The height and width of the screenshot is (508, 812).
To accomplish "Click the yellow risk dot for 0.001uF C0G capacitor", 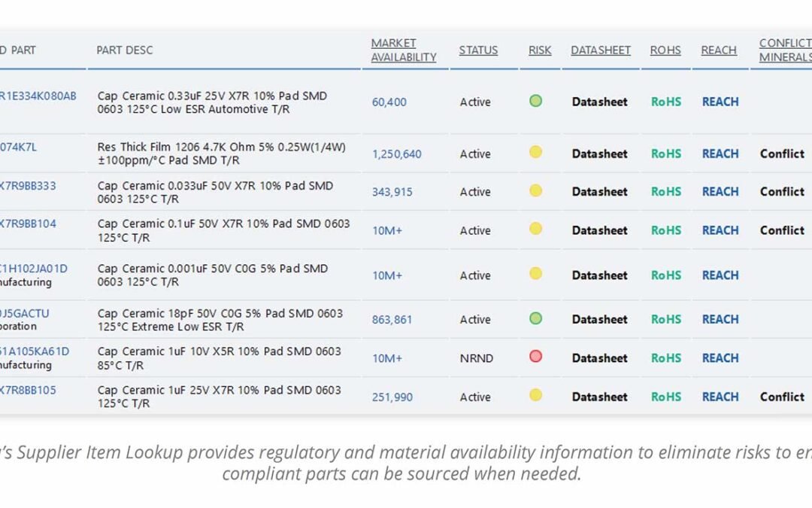I will tap(536, 273).
